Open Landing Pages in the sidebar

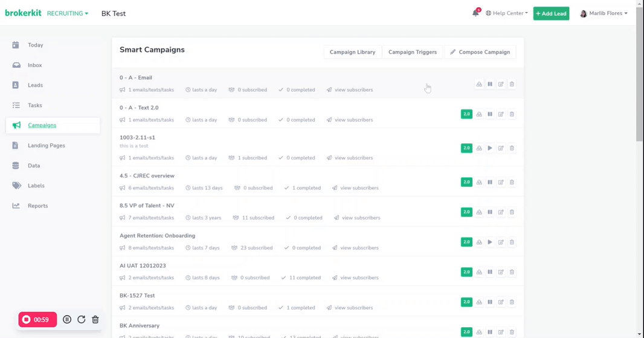click(x=46, y=146)
